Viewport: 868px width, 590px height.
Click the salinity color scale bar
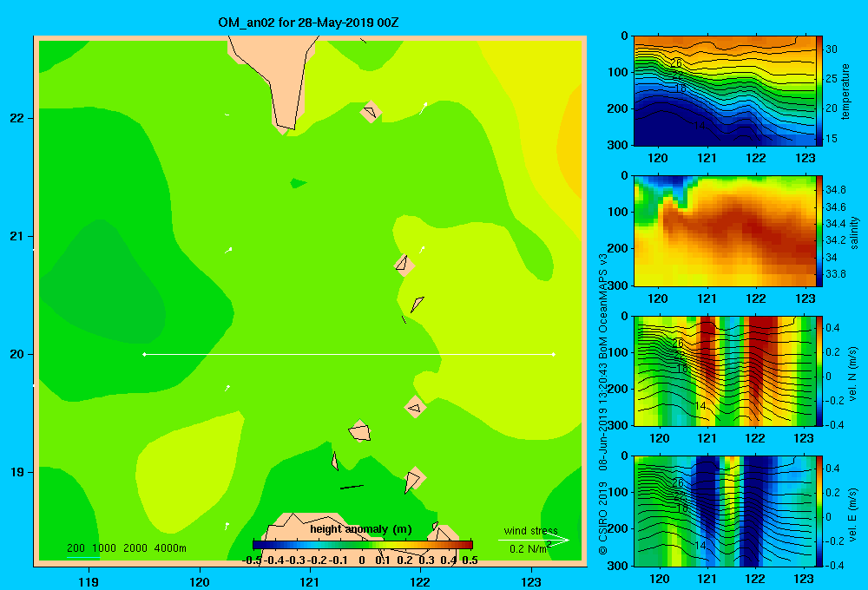819,231
